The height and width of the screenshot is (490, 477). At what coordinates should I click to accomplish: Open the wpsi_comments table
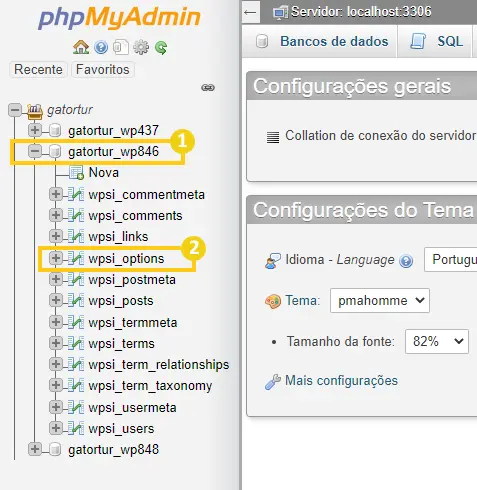(135, 216)
